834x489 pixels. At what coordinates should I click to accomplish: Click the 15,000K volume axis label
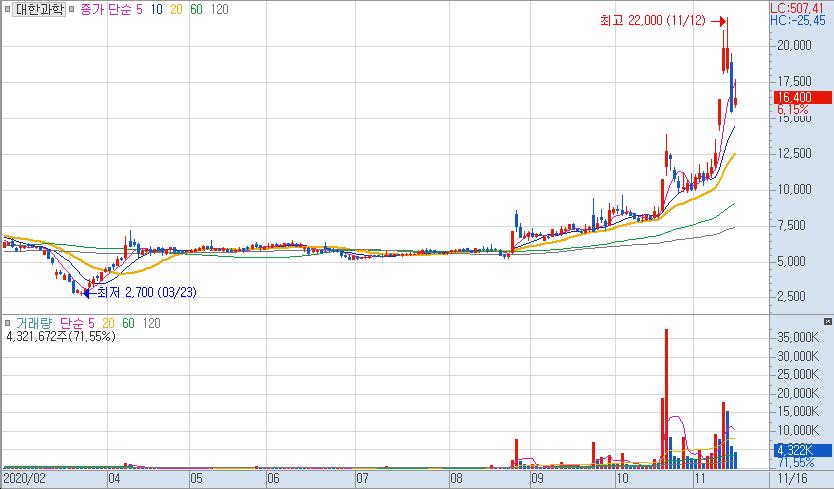(798, 411)
